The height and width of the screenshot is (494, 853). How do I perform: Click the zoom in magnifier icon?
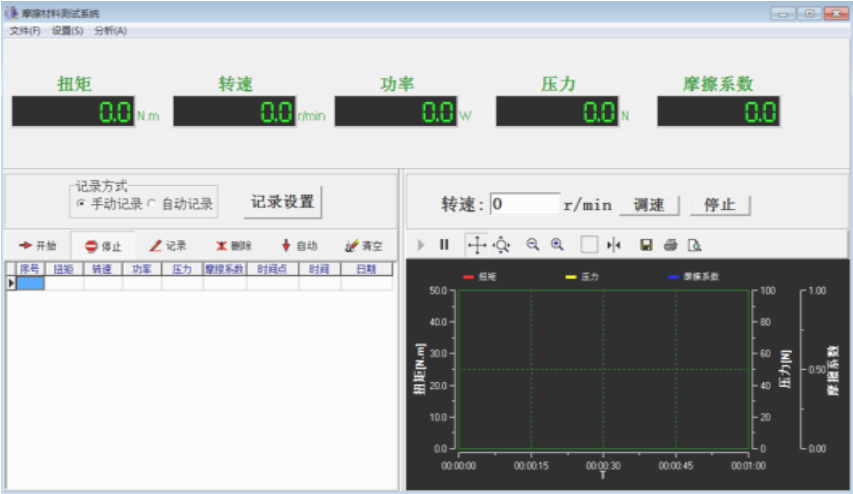tap(557, 245)
